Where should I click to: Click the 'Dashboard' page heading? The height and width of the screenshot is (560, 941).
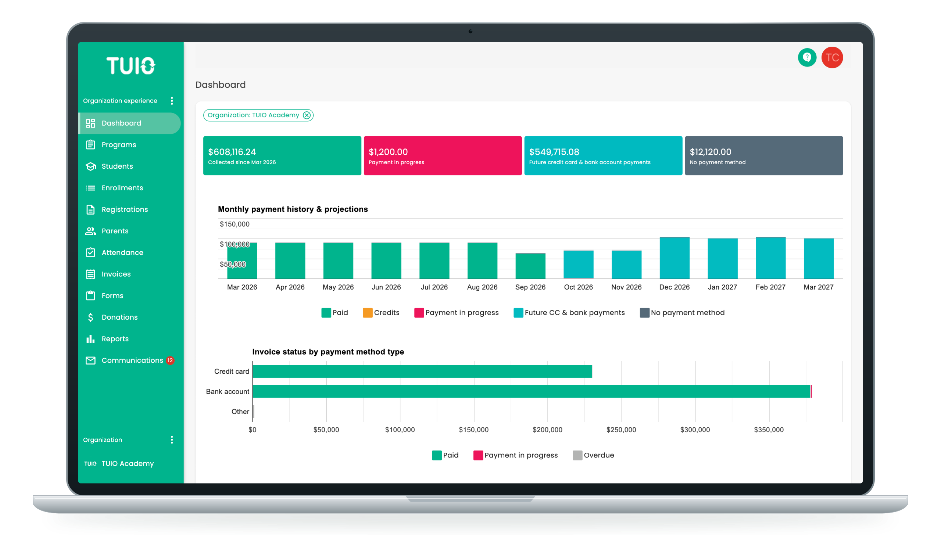[x=221, y=85]
